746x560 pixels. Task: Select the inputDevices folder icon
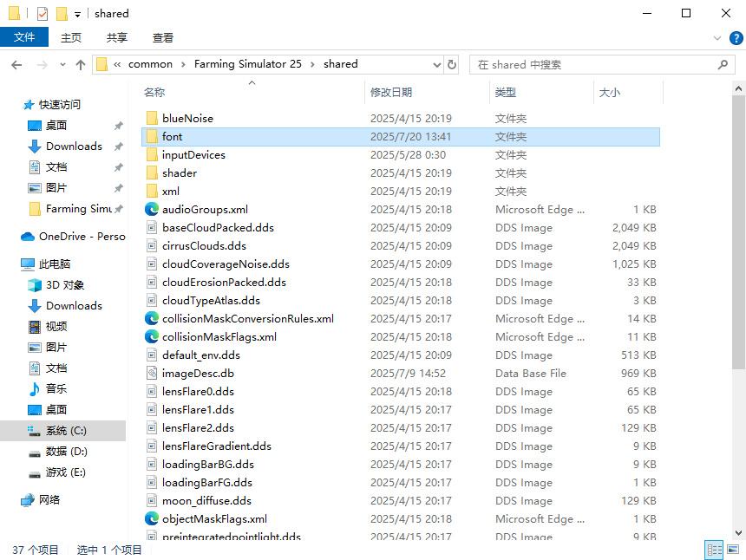[152, 154]
